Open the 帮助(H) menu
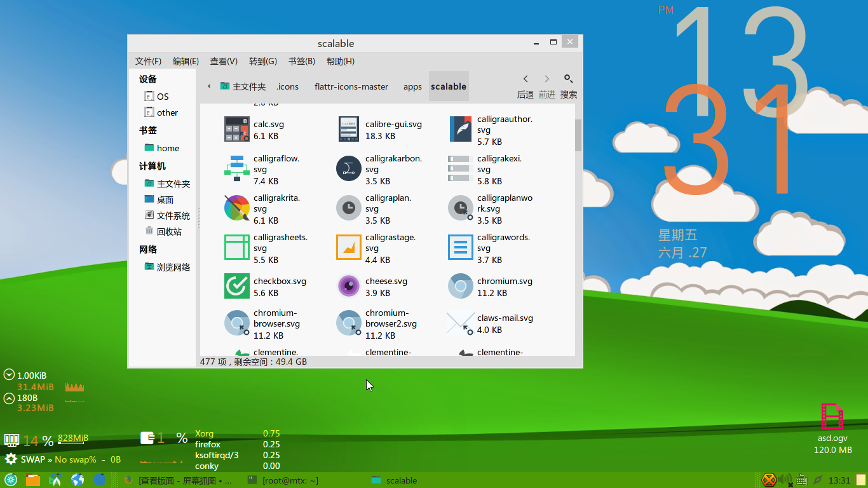The width and height of the screenshot is (868, 488). [341, 61]
